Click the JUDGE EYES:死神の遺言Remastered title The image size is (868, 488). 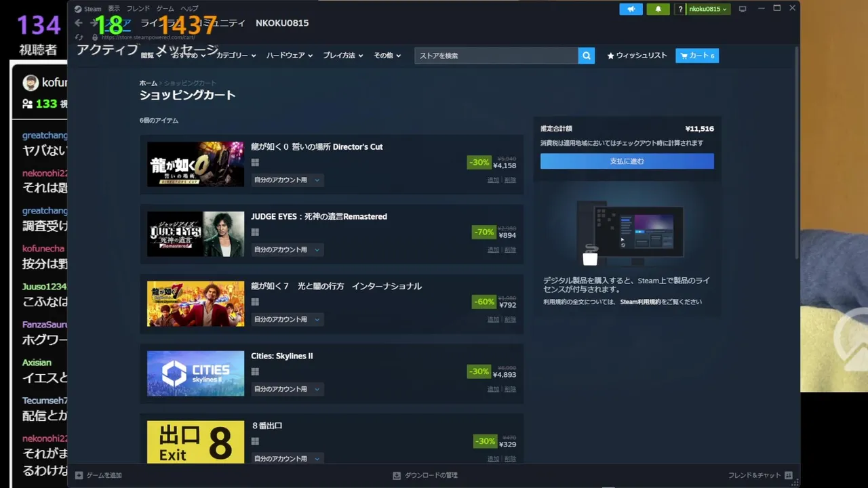[319, 217]
